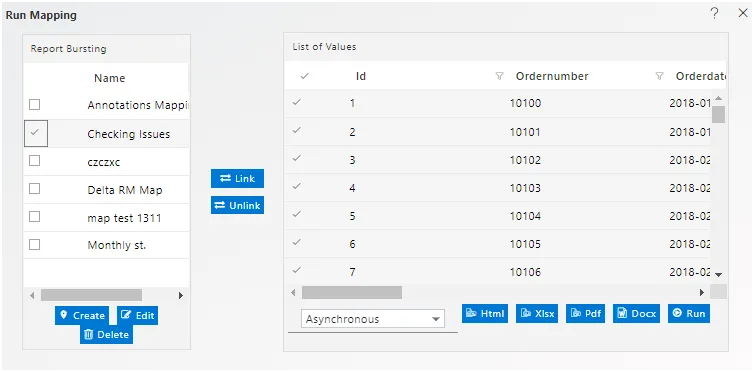Click the values list horizontal scrollbar thumb

[352, 292]
